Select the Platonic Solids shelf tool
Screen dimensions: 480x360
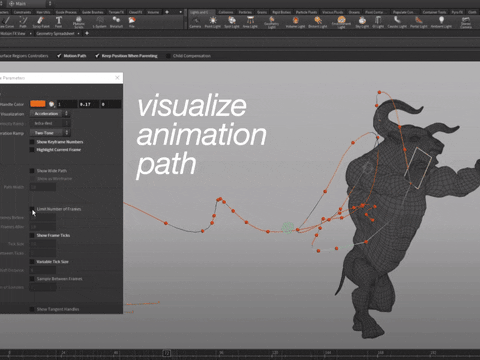79,22
